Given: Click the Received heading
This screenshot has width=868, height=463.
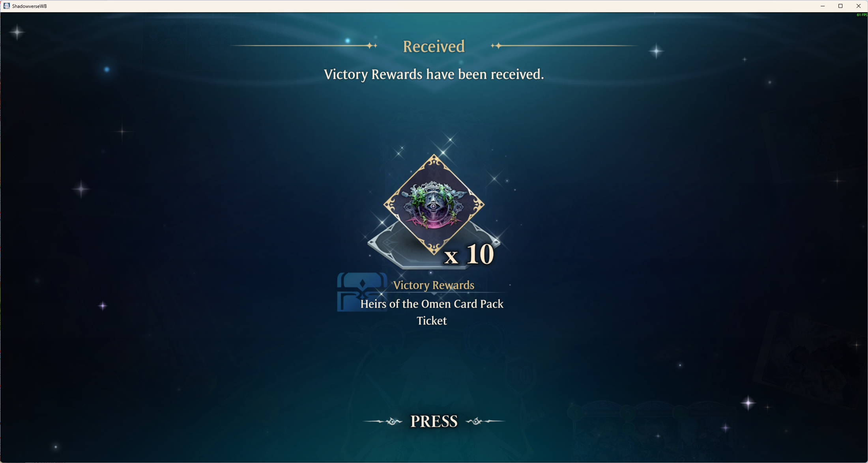Looking at the screenshot, I should [434, 47].
